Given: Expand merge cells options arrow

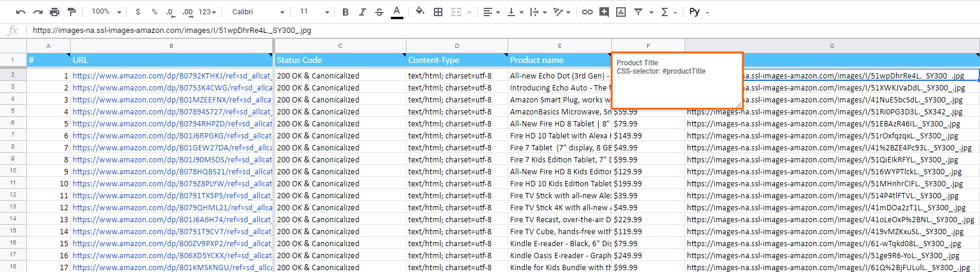Looking at the screenshot, I should click(x=469, y=12).
